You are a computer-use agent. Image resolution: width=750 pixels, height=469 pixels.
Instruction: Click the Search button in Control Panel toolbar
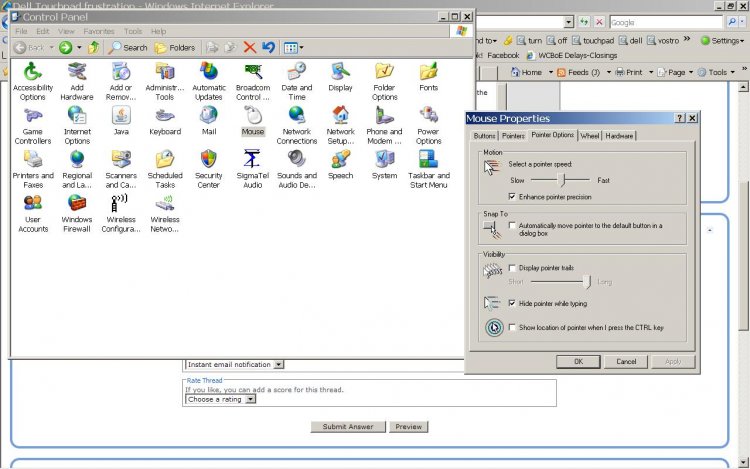click(128, 47)
